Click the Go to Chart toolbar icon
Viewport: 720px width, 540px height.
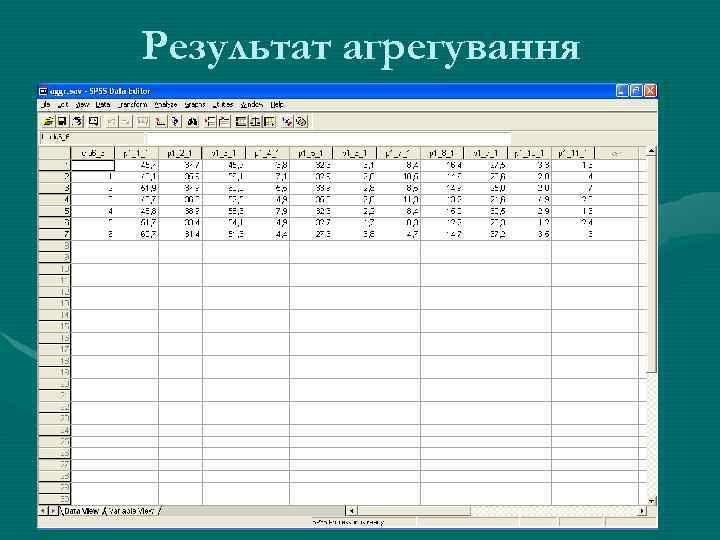143,122
